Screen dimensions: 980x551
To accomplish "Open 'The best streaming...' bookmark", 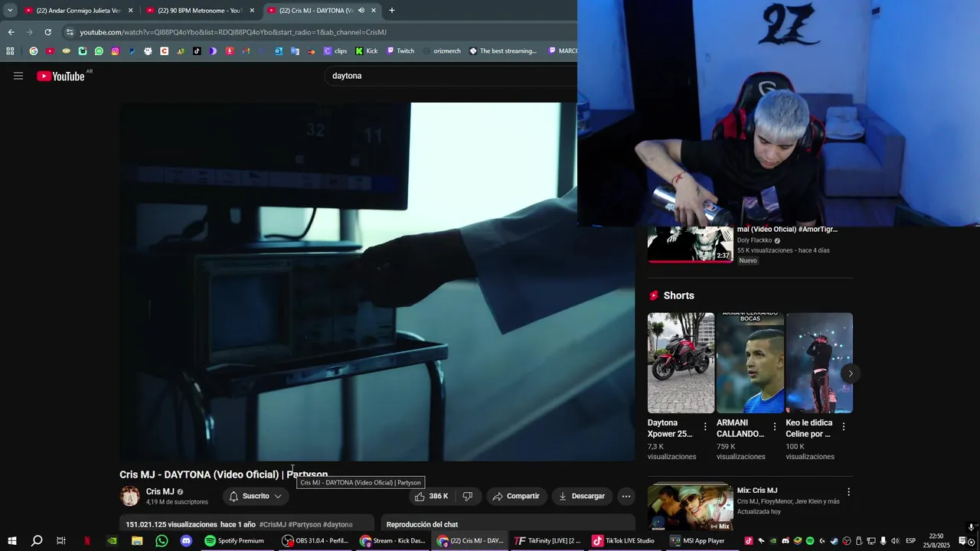I will pos(503,51).
